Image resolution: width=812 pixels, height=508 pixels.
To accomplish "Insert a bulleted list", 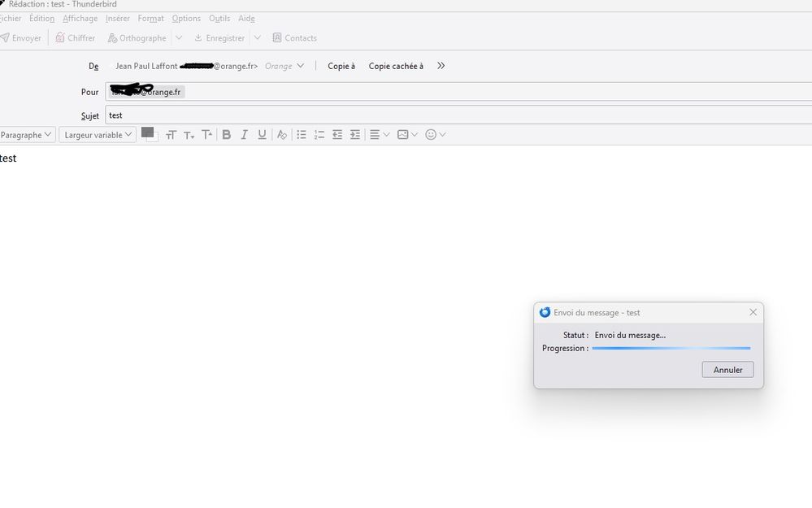I will 302,134.
